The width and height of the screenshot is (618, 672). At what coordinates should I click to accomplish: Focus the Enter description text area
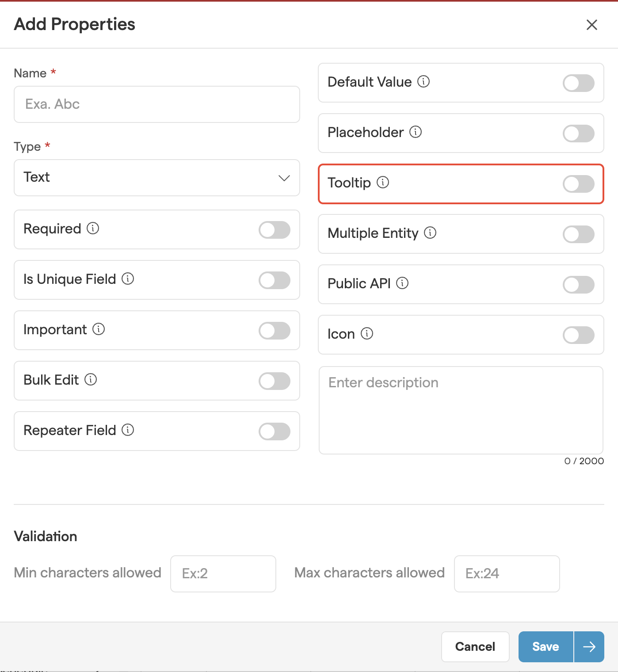tap(461, 410)
